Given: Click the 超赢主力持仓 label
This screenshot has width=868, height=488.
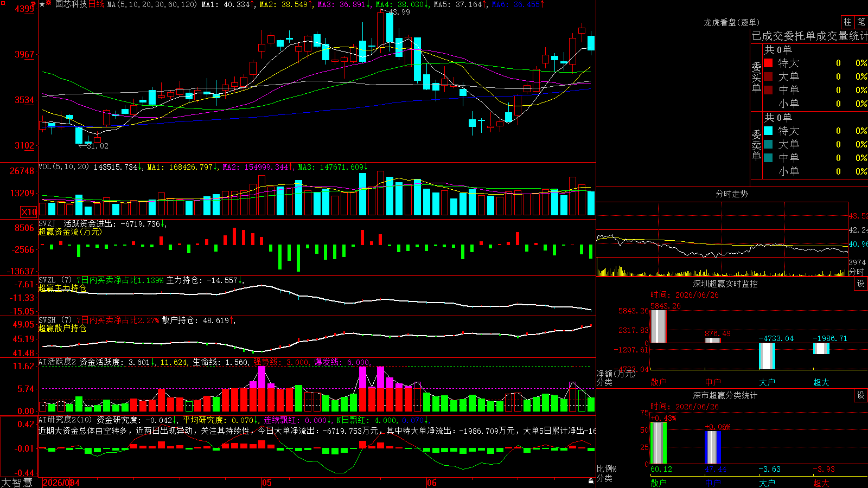Looking at the screenshot, I should click(x=62, y=288).
